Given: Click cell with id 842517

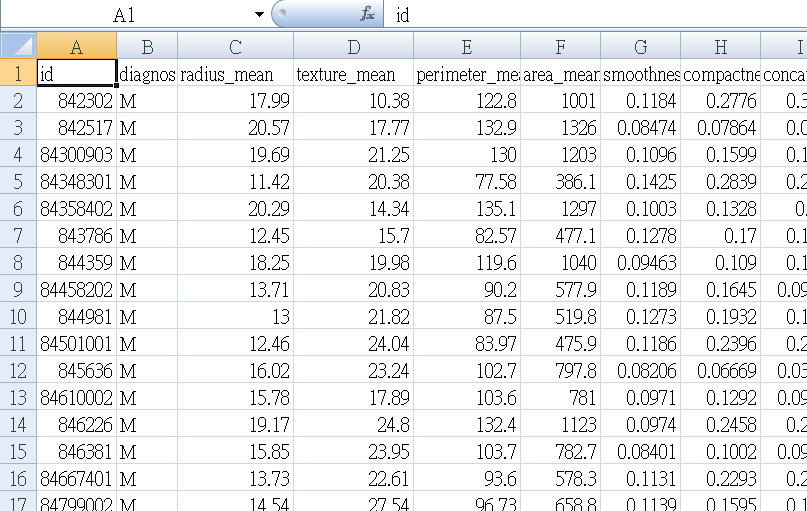Looking at the screenshot, I should point(77,128).
